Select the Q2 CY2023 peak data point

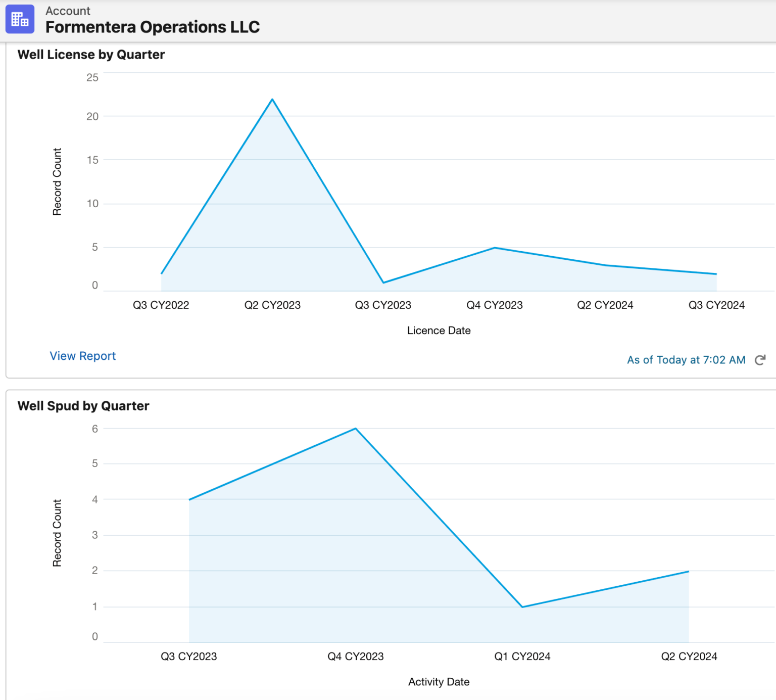[272, 99]
